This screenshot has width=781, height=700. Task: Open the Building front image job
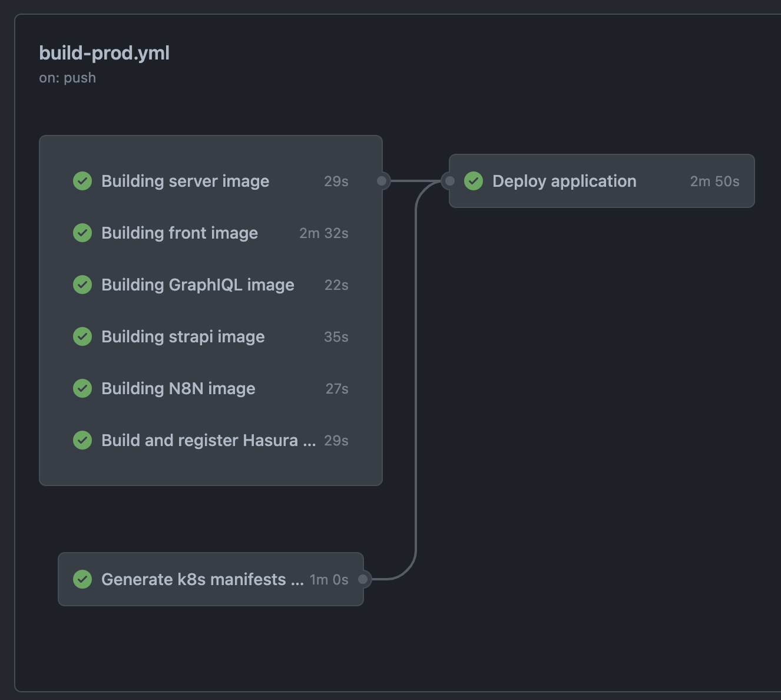[211, 233]
